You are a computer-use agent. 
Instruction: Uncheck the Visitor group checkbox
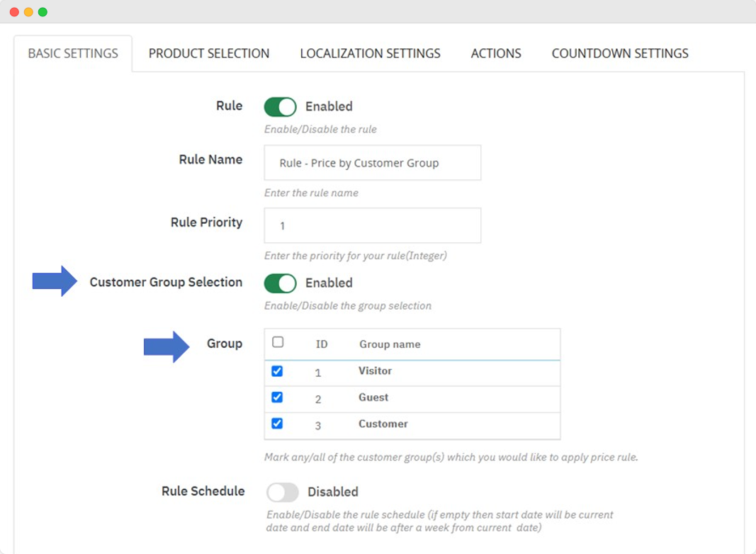(x=277, y=371)
